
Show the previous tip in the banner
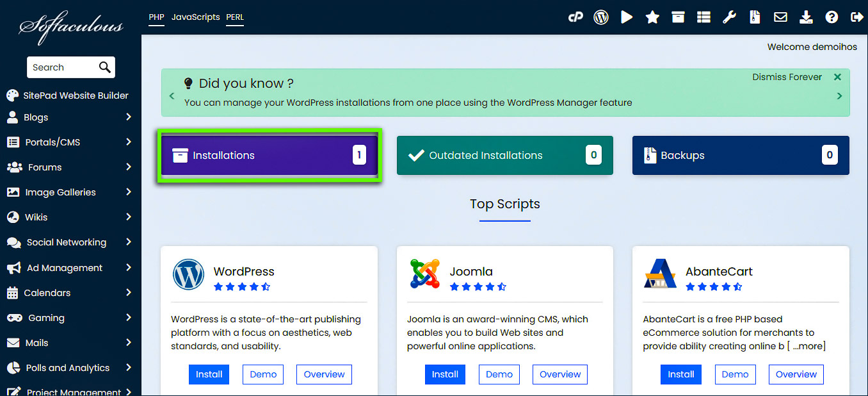(172, 96)
